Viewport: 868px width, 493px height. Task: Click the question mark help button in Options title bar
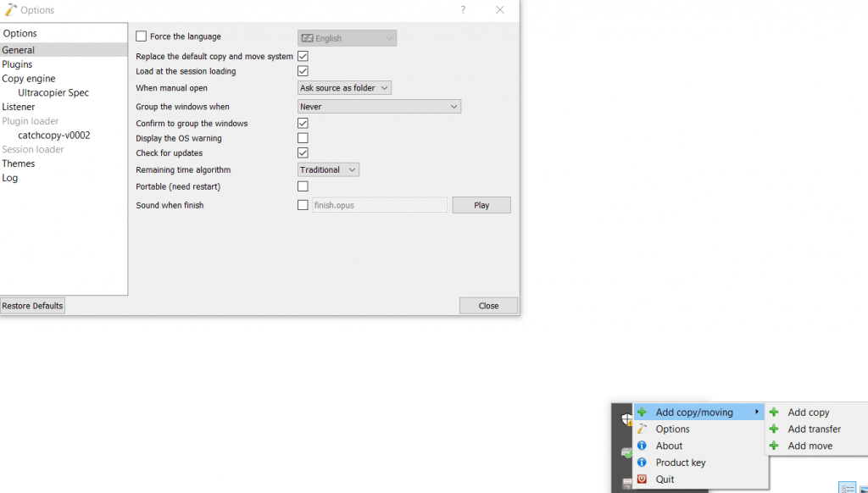(x=463, y=10)
